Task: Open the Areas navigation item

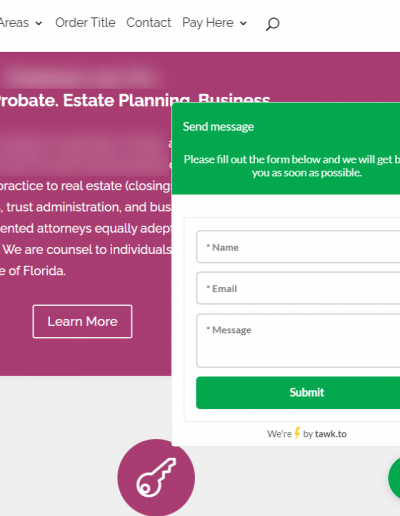Action: 14,23
